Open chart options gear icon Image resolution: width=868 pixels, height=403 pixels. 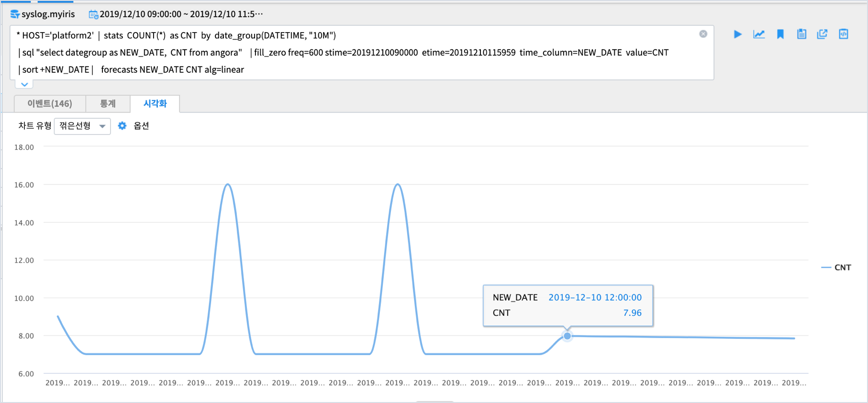122,125
